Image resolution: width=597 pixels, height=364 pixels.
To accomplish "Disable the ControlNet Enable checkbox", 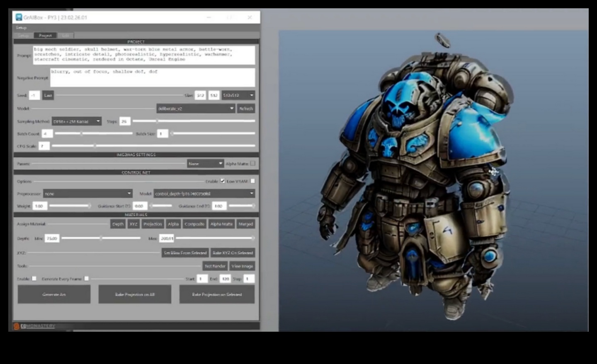I will (223, 181).
